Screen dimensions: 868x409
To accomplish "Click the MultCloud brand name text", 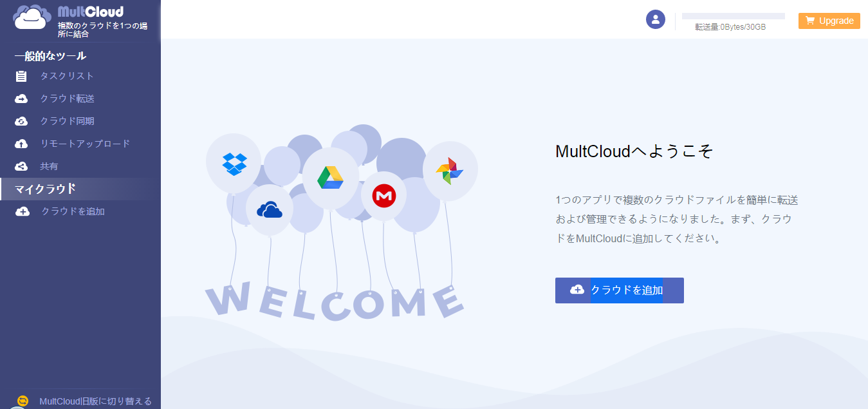I will coord(90,12).
